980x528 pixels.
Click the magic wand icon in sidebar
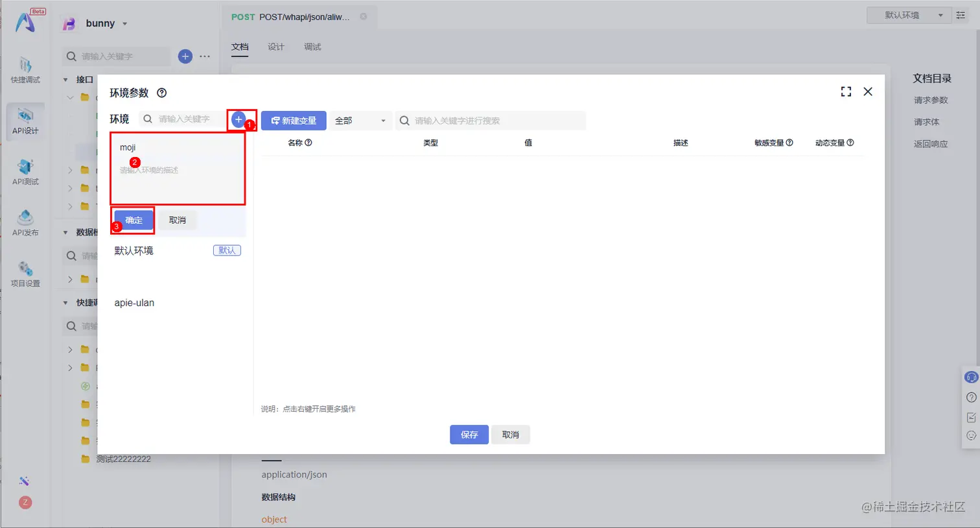tap(25, 481)
